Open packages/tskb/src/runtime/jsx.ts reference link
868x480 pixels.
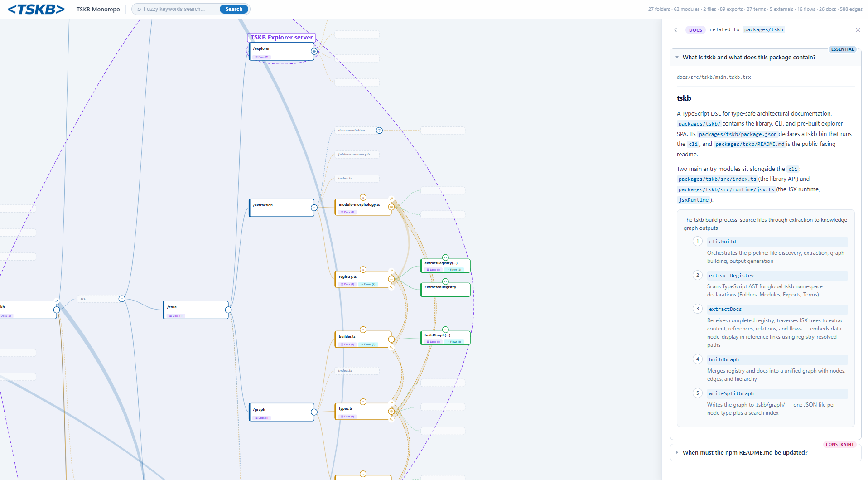pyautogui.click(x=726, y=189)
